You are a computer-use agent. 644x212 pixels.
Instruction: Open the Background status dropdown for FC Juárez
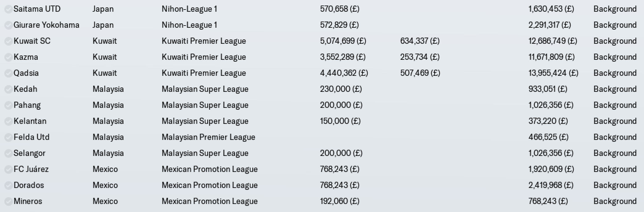coord(615,169)
